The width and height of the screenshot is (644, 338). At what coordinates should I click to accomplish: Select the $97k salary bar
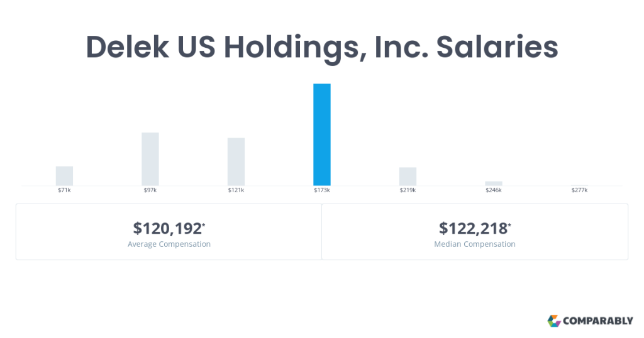click(x=150, y=159)
